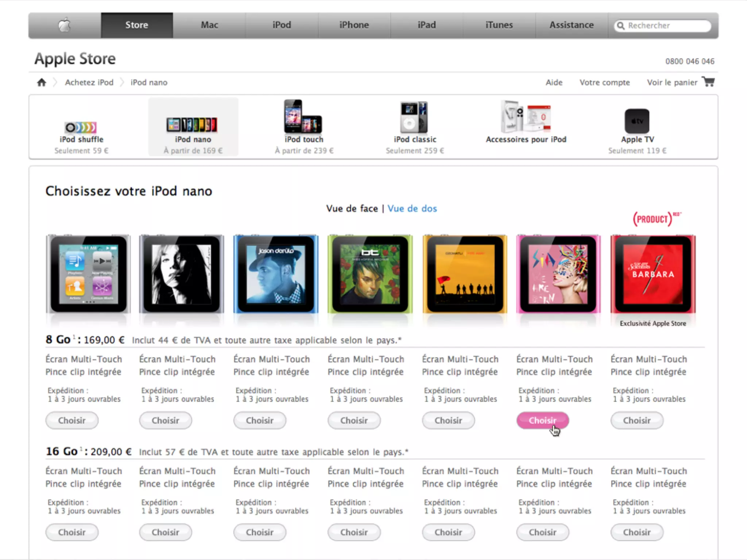Click the magnifier icon in search box
Viewport: 747px width, 560px height.
point(620,26)
